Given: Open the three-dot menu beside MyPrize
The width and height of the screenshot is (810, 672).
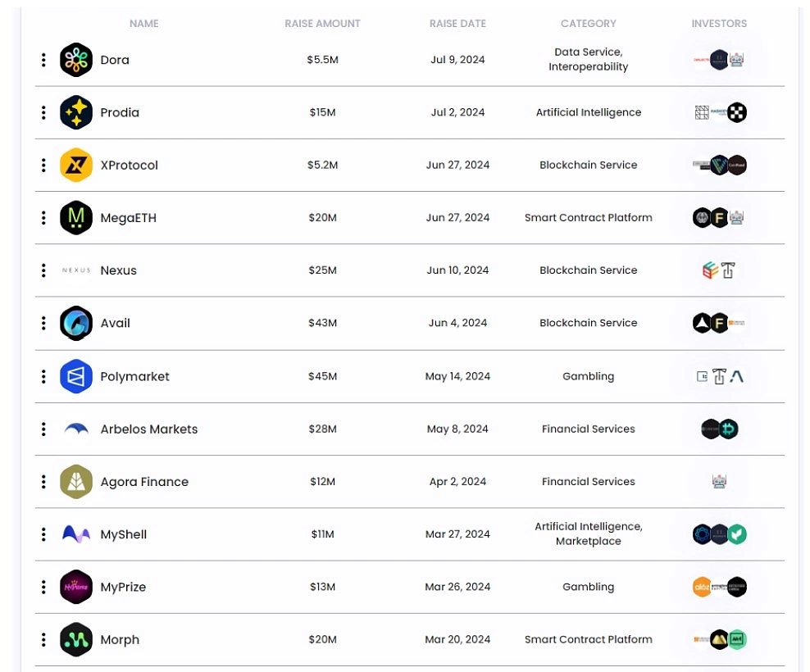Looking at the screenshot, I should click(43, 587).
